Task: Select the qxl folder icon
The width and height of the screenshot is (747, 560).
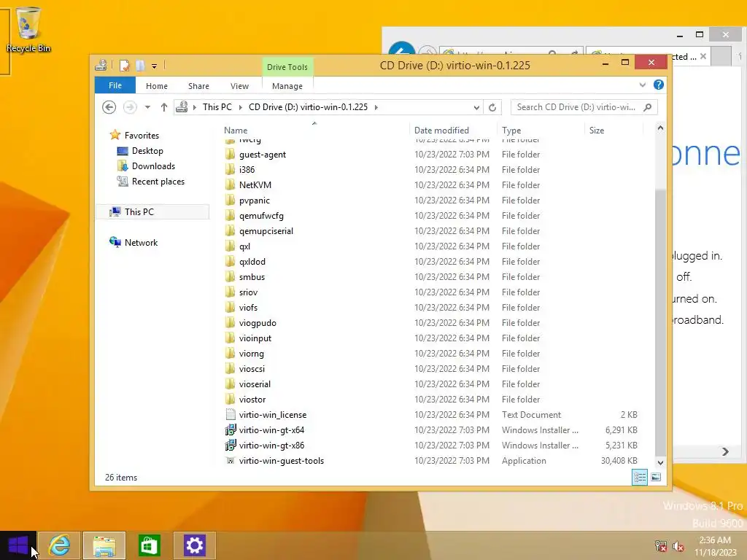Action: 230,246
